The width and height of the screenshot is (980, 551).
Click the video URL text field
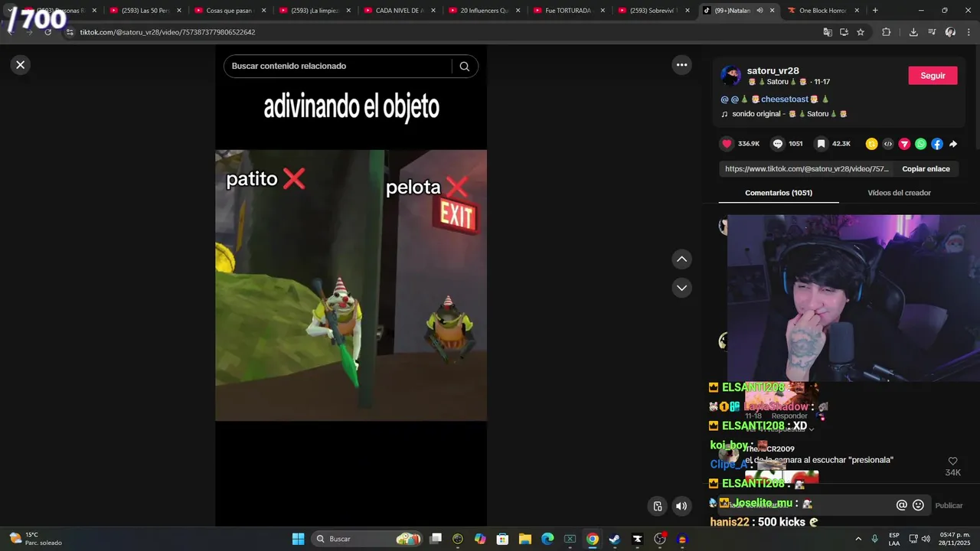coord(807,169)
